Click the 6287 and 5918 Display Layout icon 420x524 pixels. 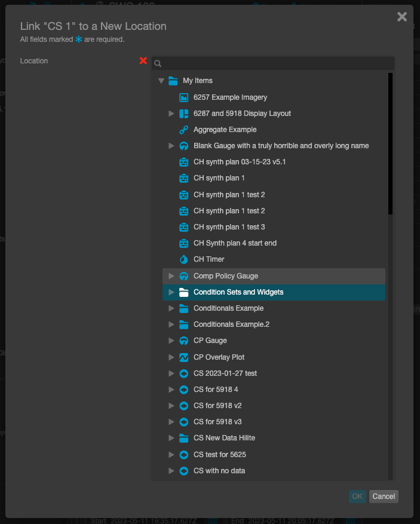(183, 113)
